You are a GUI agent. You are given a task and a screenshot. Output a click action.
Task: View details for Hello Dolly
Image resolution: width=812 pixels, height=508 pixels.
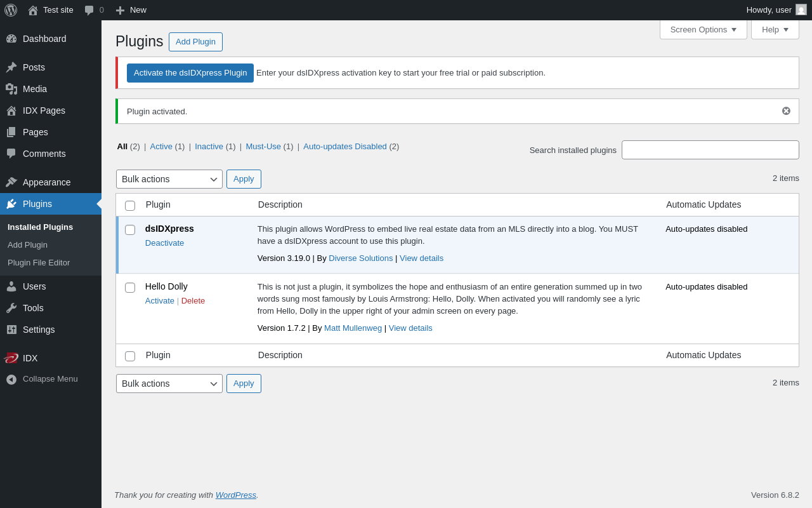410,328
